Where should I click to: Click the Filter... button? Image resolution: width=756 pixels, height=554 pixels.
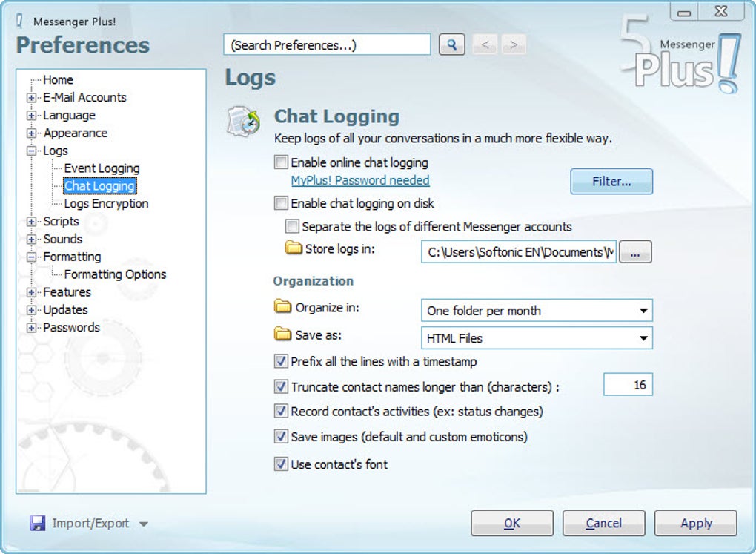point(611,182)
